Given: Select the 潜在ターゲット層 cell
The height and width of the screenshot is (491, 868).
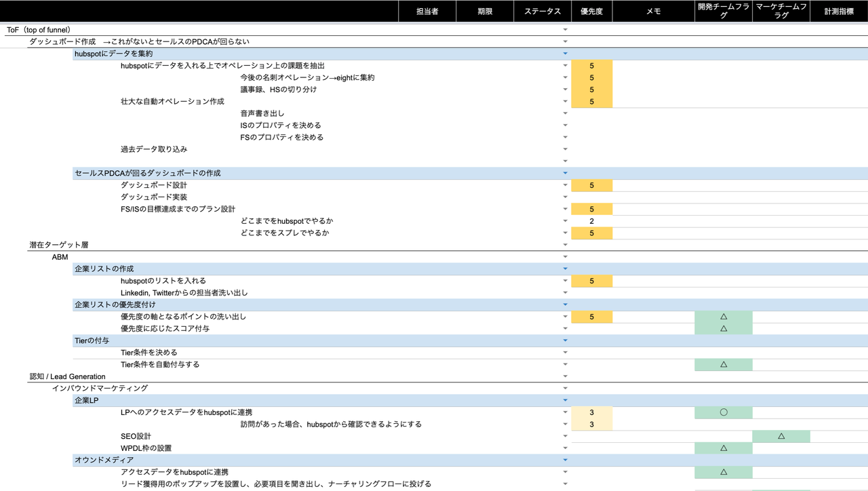Looking at the screenshot, I should point(59,245).
